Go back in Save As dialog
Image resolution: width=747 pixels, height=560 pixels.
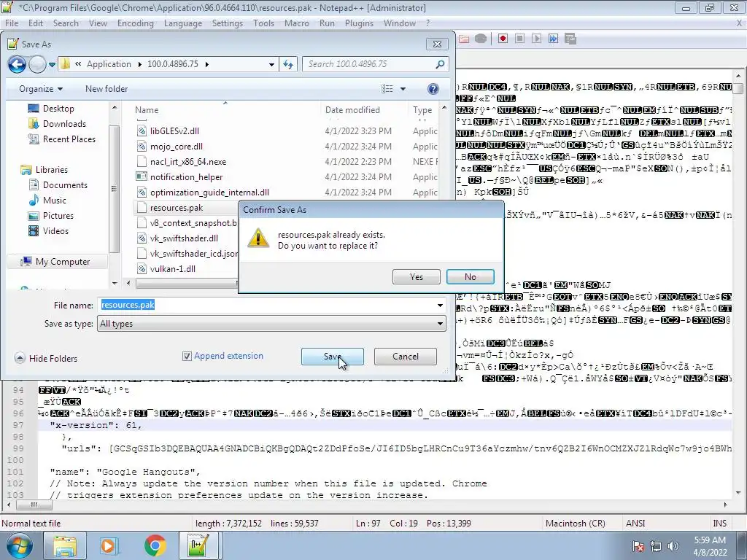17,64
